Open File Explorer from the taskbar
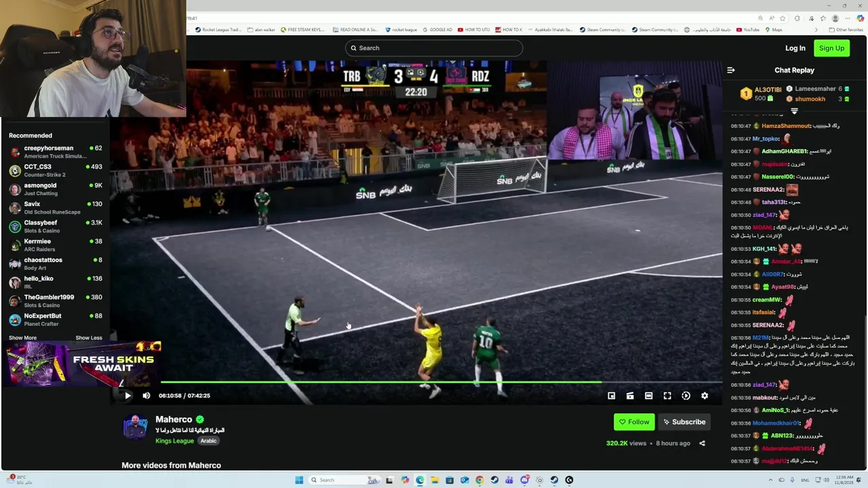Image resolution: width=868 pixels, height=488 pixels. (435, 480)
